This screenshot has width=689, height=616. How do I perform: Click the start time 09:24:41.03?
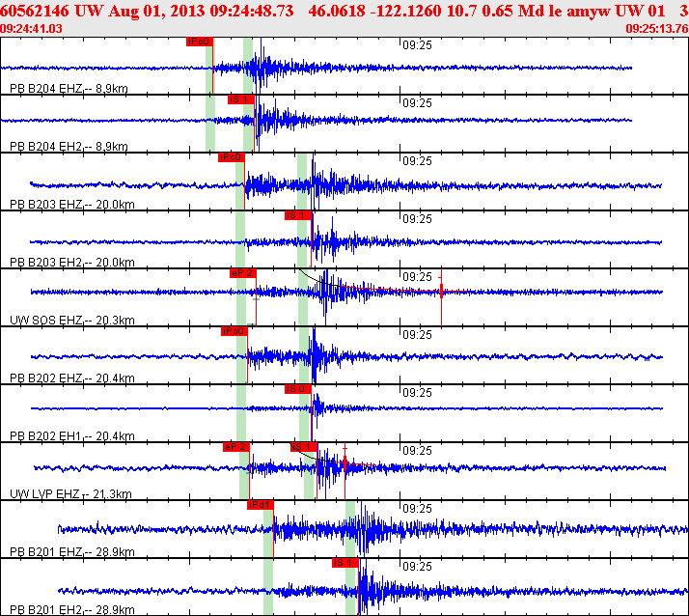[x=31, y=29]
